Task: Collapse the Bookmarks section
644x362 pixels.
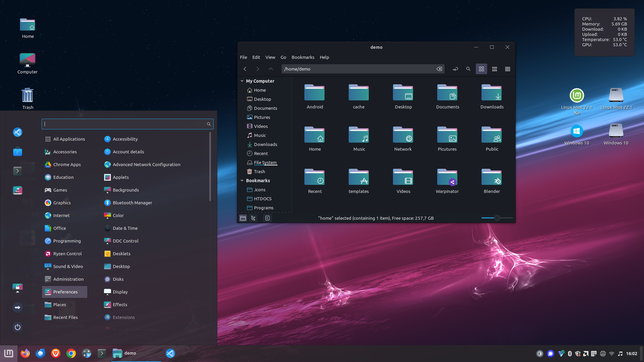Action: tap(242, 180)
